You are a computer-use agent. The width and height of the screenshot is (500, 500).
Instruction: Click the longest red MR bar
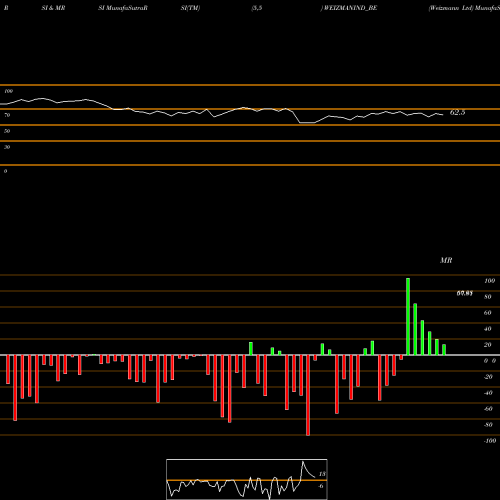coord(308,395)
